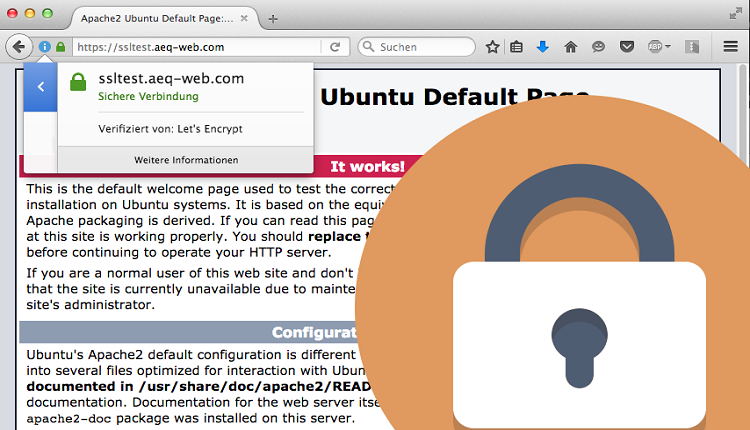Show bookmarks list icon in toolbar
750x430 pixels.
516,47
